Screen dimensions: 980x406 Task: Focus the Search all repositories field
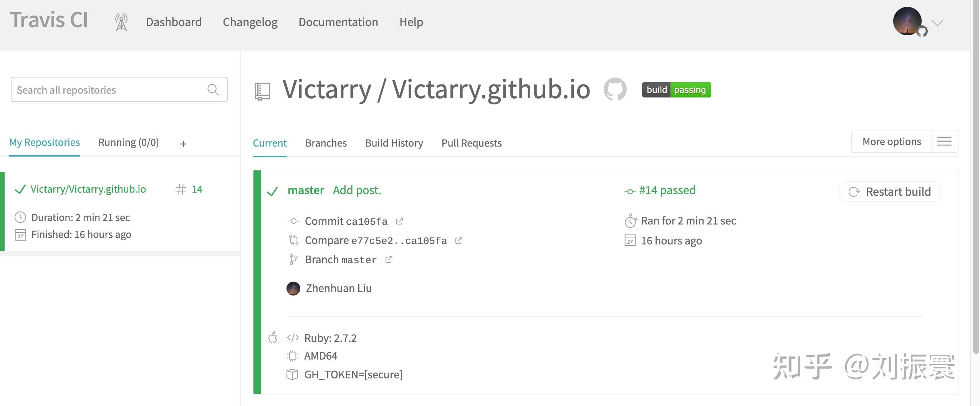coord(119,89)
